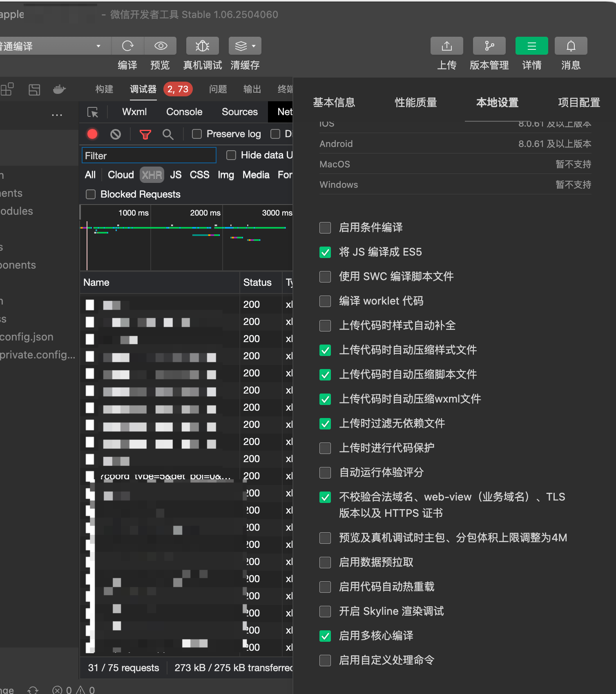Enable 启用代码自动热重载 checkbox
Image resolution: width=616 pixels, height=694 pixels.
(x=325, y=587)
